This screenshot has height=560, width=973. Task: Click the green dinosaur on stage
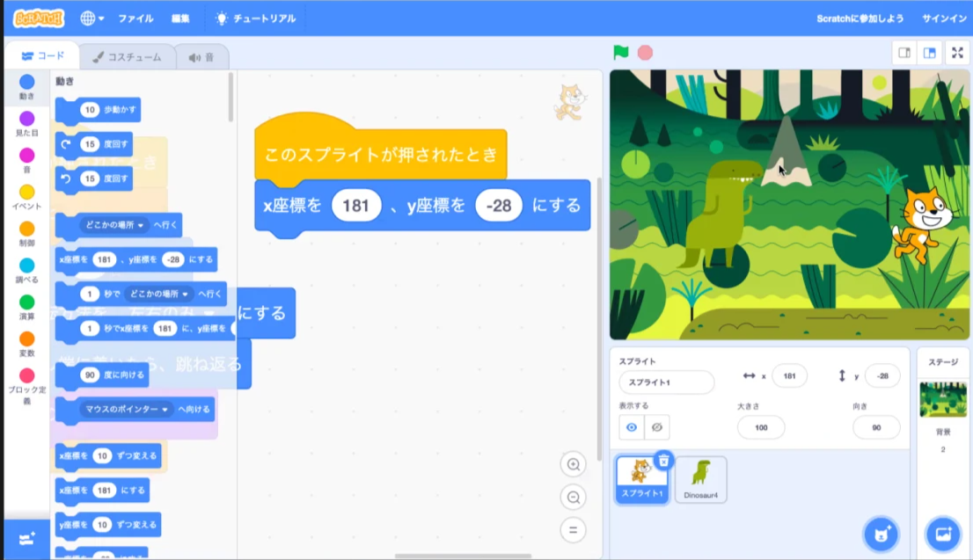(721, 214)
